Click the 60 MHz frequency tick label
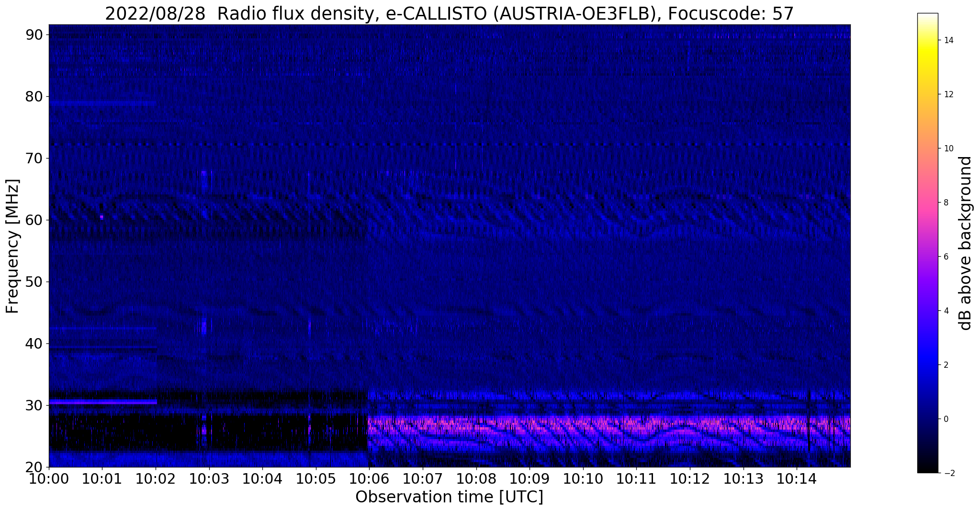Viewport: 980px width, 511px height. [34, 220]
